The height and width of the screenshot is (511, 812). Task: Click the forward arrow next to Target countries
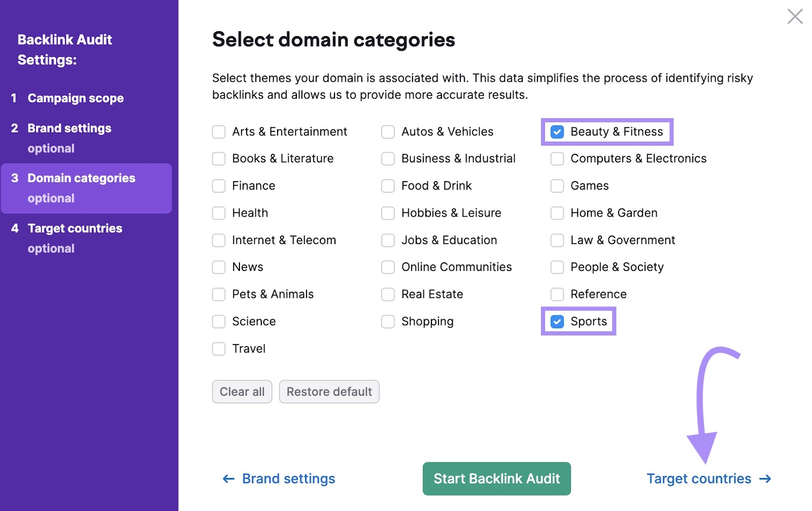(x=764, y=479)
